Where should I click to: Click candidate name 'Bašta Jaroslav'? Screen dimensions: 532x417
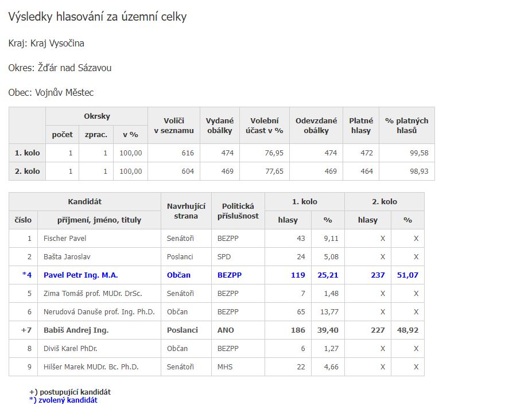tap(67, 256)
